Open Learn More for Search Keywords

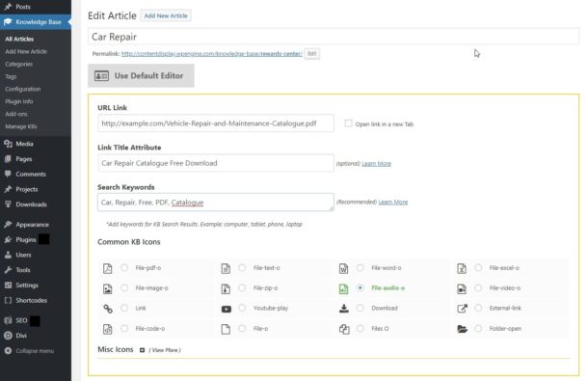(x=392, y=202)
